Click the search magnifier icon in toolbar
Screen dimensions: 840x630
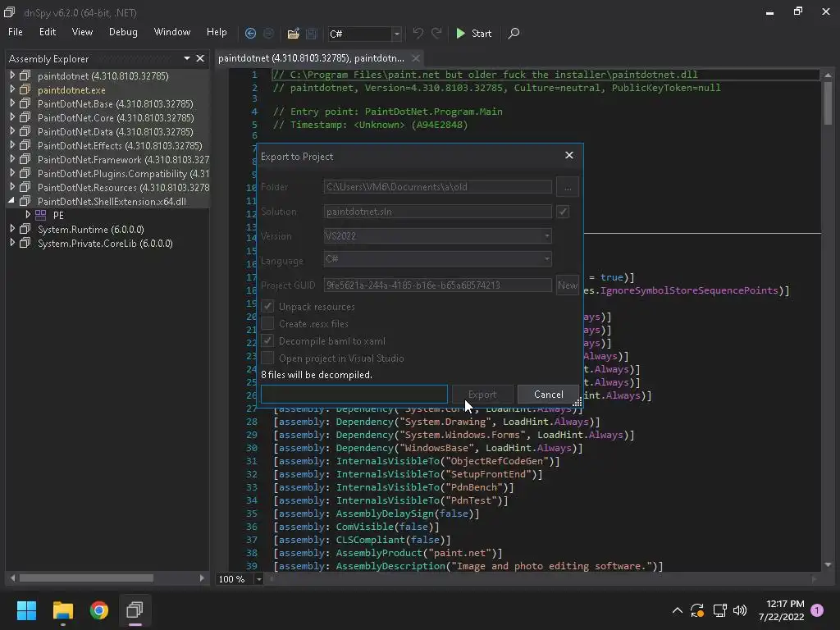514,34
